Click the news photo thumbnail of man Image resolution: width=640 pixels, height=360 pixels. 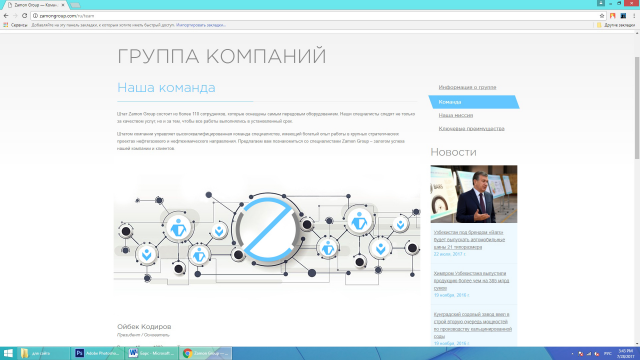tap(473, 194)
